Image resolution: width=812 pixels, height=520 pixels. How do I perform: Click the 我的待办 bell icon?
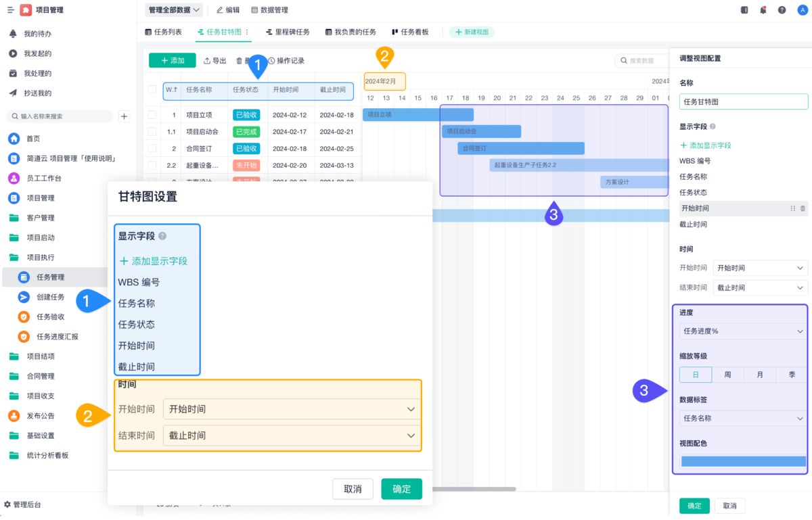12,32
